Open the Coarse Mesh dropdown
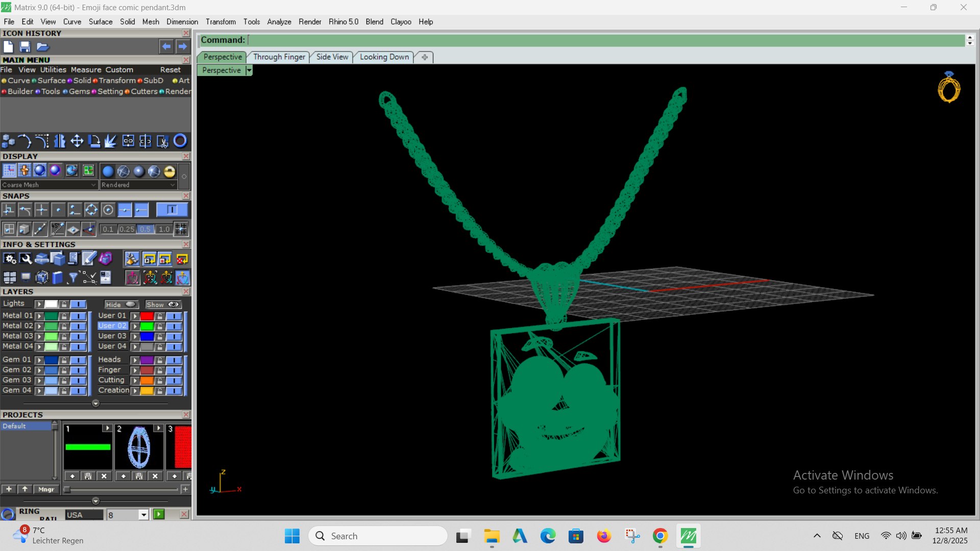Screen dimensions: 980x551 click(49, 185)
